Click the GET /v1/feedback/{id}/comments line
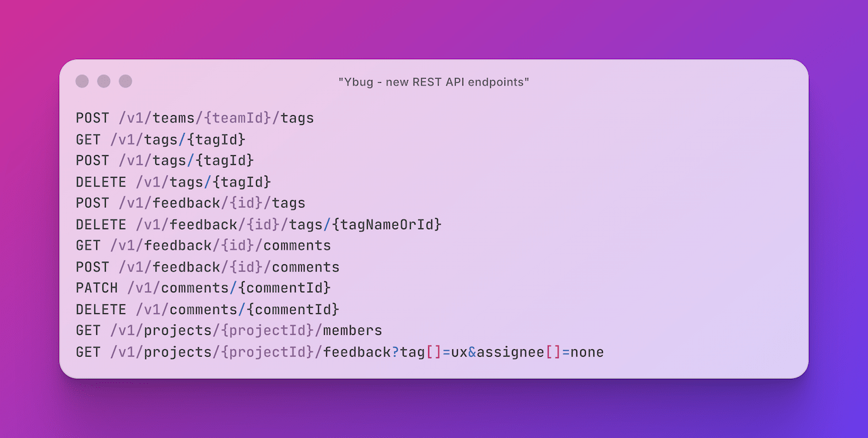Screen dimensions: 868x438 (203, 245)
